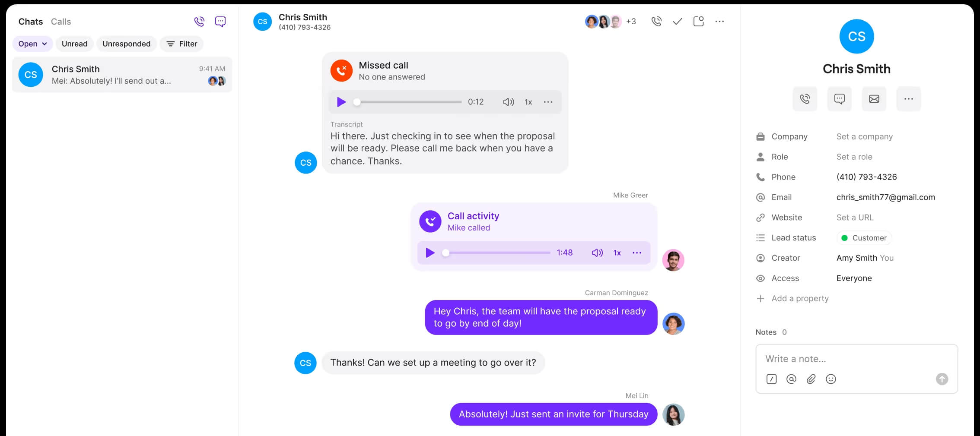Toggle the Unread chat filter
The image size is (980, 436).
pyautogui.click(x=74, y=44)
